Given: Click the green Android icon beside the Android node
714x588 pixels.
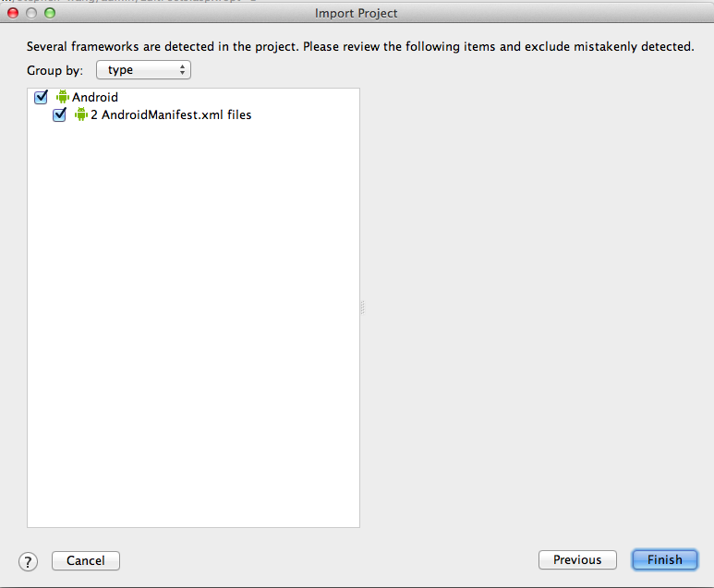Looking at the screenshot, I should [63, 97].
